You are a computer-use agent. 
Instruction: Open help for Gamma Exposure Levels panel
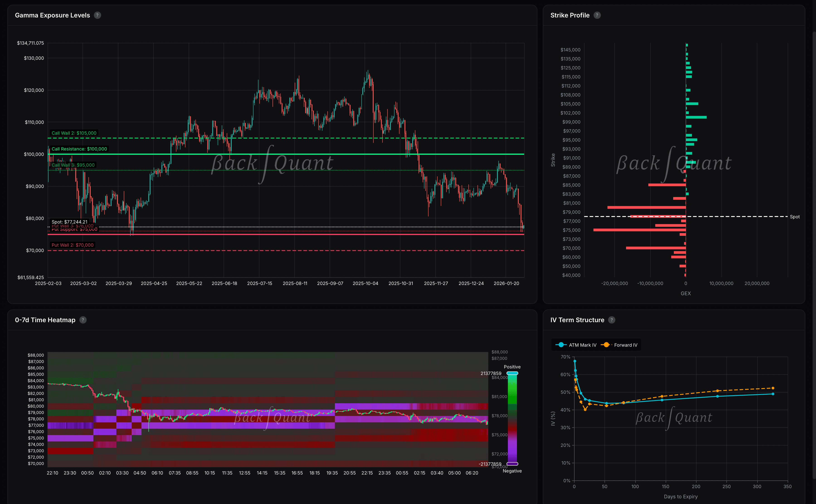pos(97,15)
